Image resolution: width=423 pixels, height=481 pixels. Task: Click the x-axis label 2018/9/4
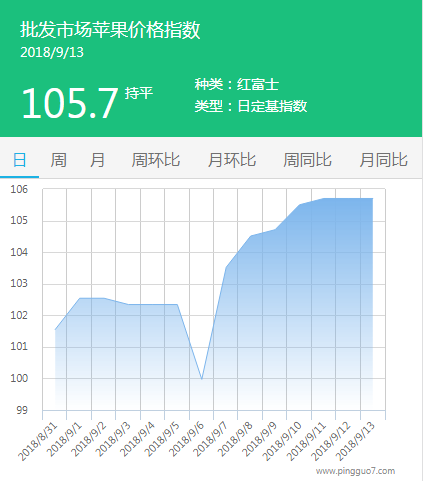pos(137,439)
